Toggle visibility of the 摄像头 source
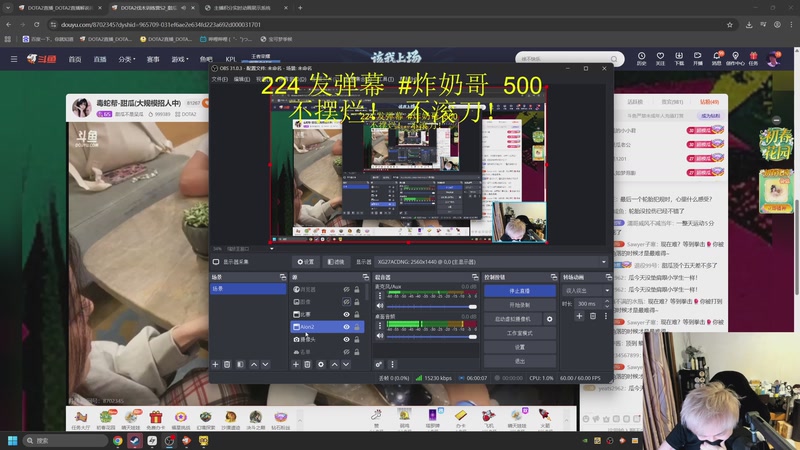Viewport: 800px width, 450px height. (346, 339)
